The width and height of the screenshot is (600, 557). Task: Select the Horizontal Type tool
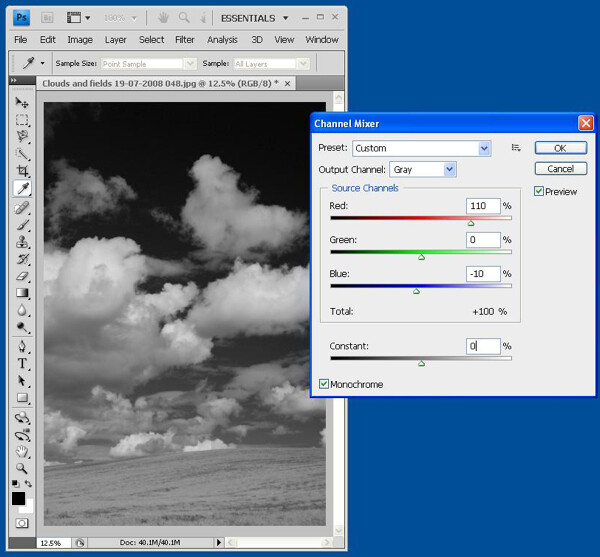click(22, 363)
